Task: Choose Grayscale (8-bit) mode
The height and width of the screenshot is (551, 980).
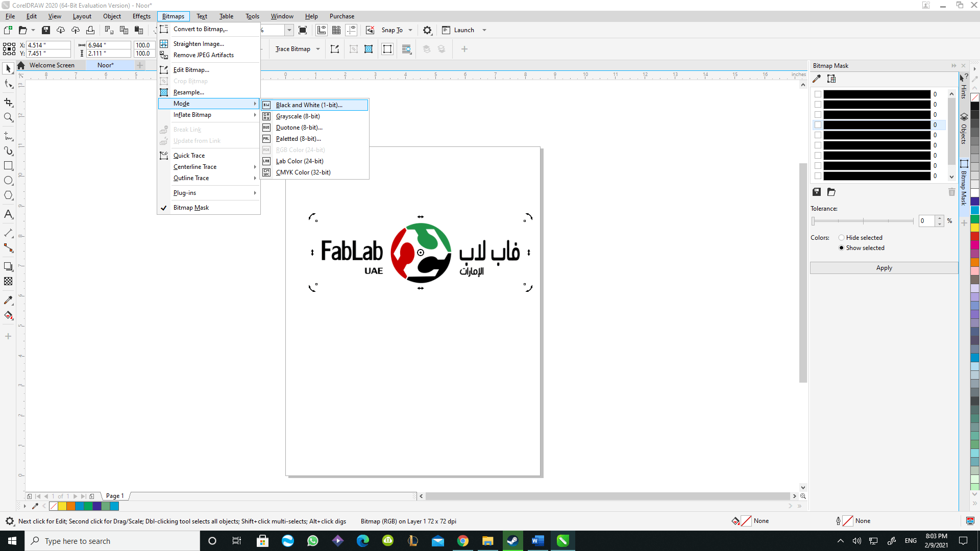Action: (314, 116)
